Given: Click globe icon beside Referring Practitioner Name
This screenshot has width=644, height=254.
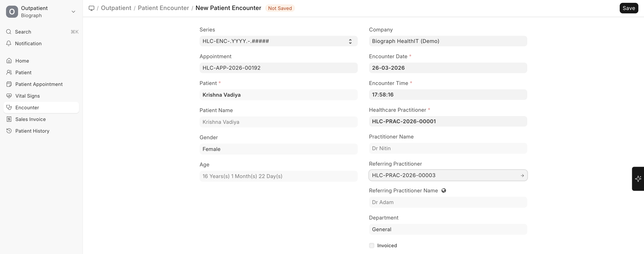Looking at the screenshot, I should tap(444, 190).
